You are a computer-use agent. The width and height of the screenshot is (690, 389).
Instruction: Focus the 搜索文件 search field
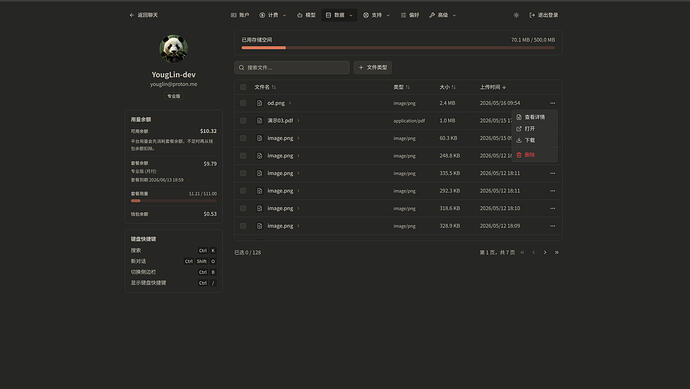point(292,67)
